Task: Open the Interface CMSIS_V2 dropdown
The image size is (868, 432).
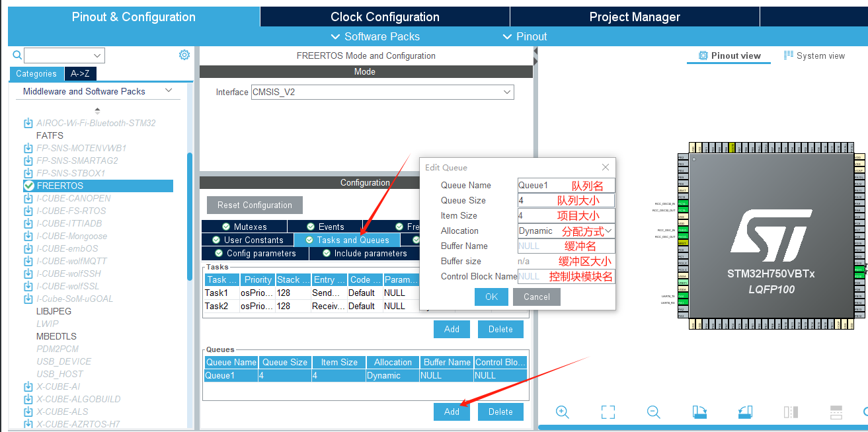Action: [x=507, y=92]
